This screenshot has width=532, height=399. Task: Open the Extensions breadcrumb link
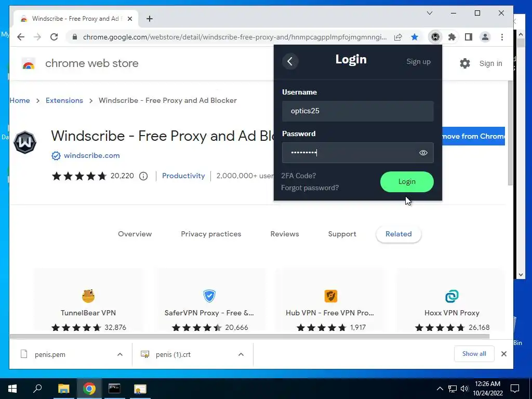64,100
